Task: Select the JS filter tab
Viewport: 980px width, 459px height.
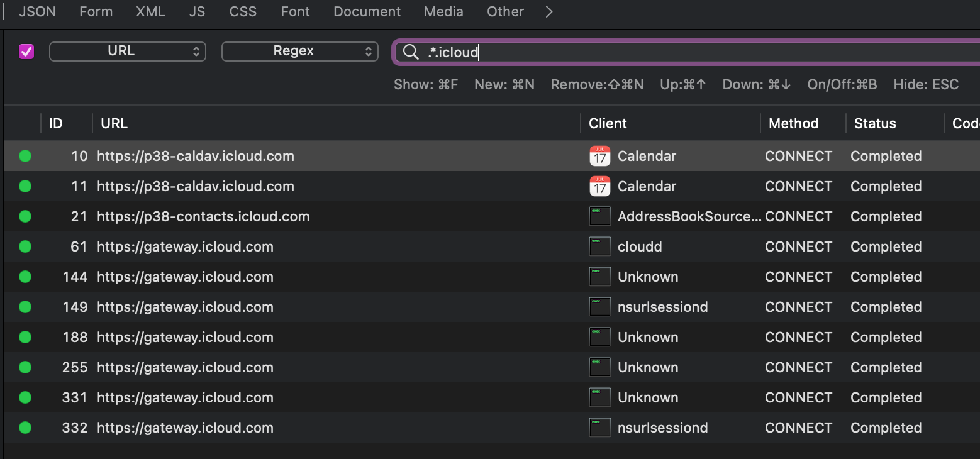Action: coord(197,11)
